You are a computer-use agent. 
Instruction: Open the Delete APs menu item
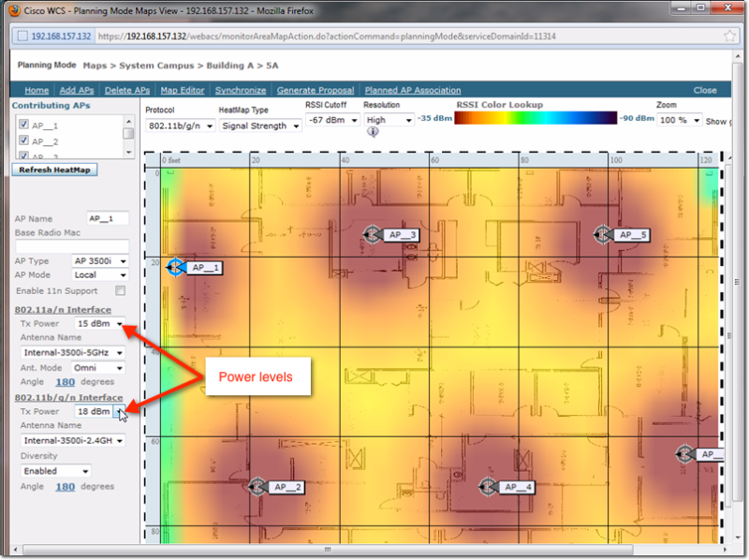point(127,90)
